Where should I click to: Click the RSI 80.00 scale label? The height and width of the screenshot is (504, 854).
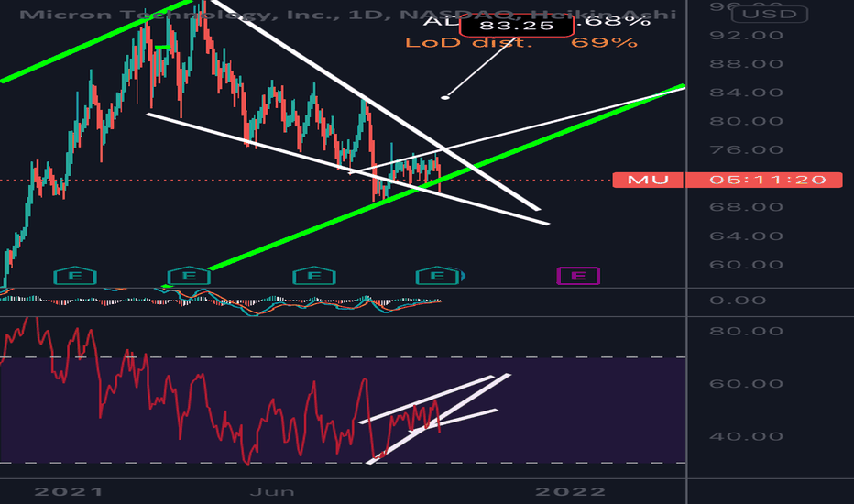click(746, 332)
